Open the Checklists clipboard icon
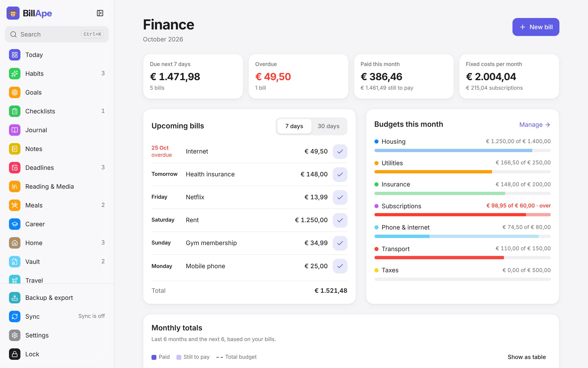The height and width of the screenshot is (368, 588). 15,111
